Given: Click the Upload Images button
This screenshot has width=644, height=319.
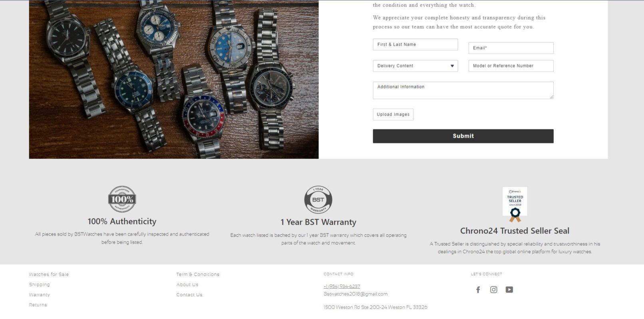Looking at the screenshot, I should pyautogui.click(x=393, y=115).
